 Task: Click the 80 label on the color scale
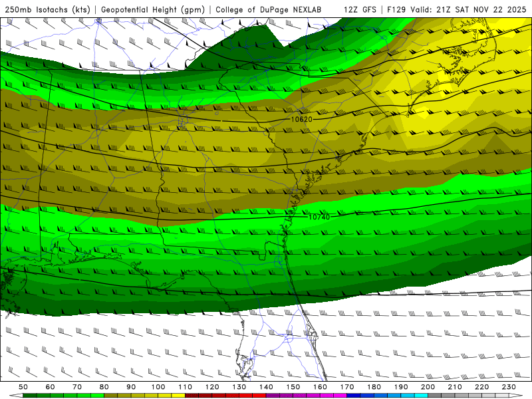(104, 387)
